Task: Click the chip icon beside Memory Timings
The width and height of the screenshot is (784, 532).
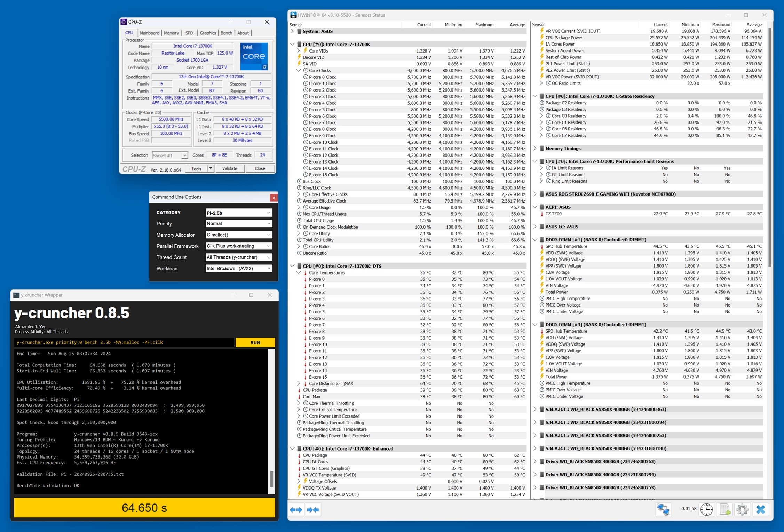Action: (x=541, y=149)
